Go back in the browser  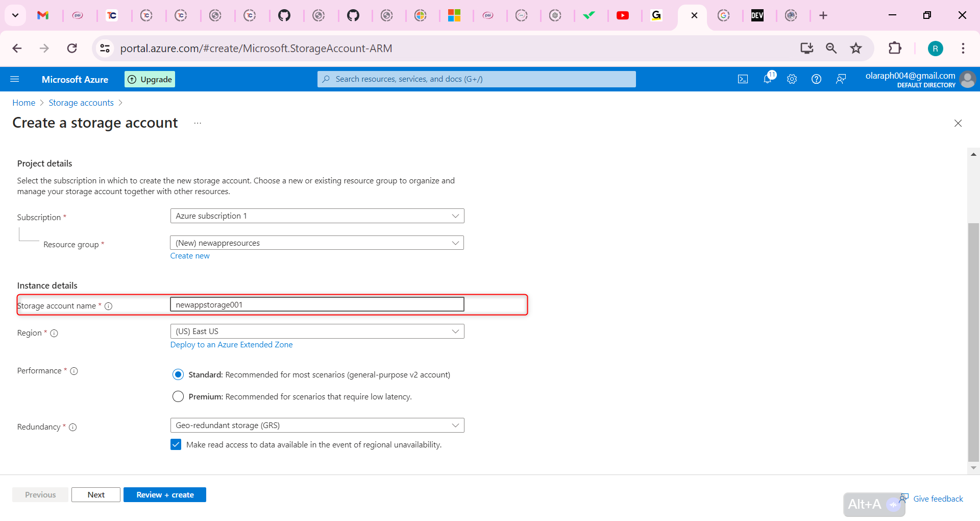(17, 49)
